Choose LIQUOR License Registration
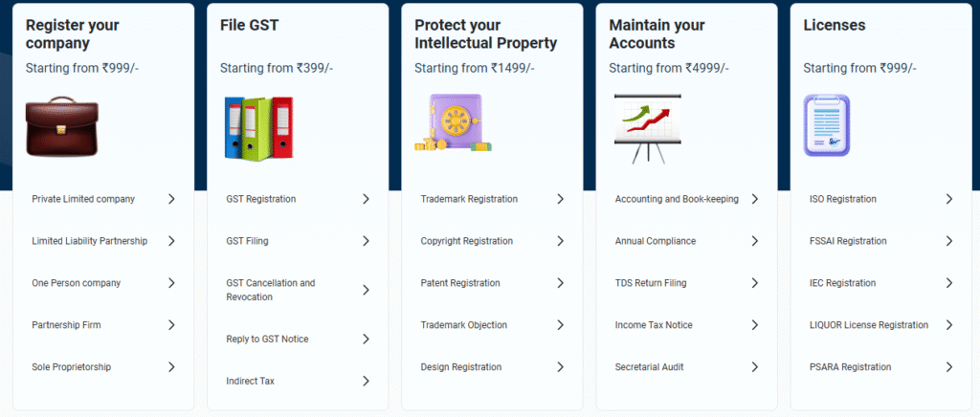The height and width of the screenshot is (417, 980). pos(869,325)
